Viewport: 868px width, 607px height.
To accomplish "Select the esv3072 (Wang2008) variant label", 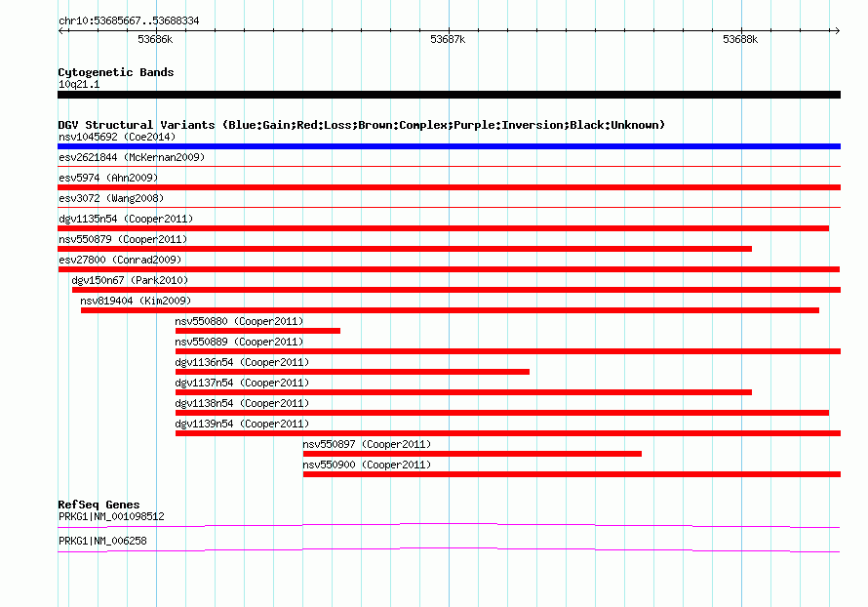I will coord(111,198).
